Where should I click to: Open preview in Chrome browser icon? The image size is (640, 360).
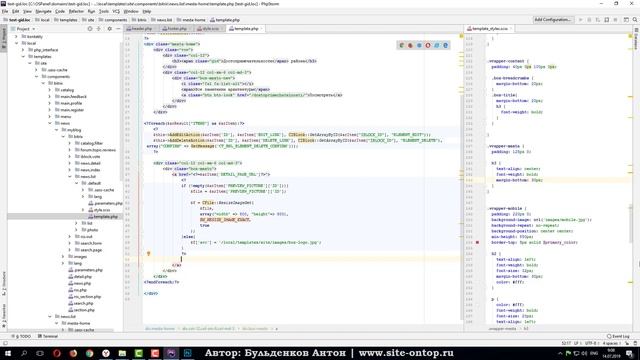coord(402,45)
